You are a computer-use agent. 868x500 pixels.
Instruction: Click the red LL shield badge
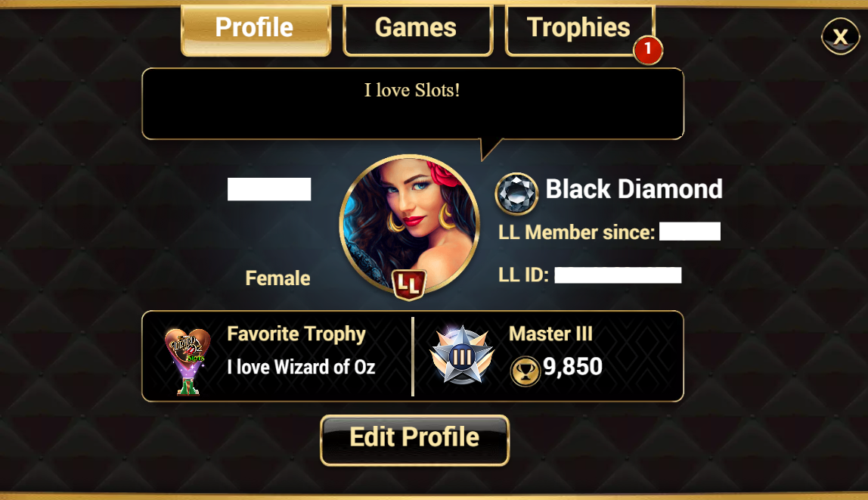click(x=409, y=284)
